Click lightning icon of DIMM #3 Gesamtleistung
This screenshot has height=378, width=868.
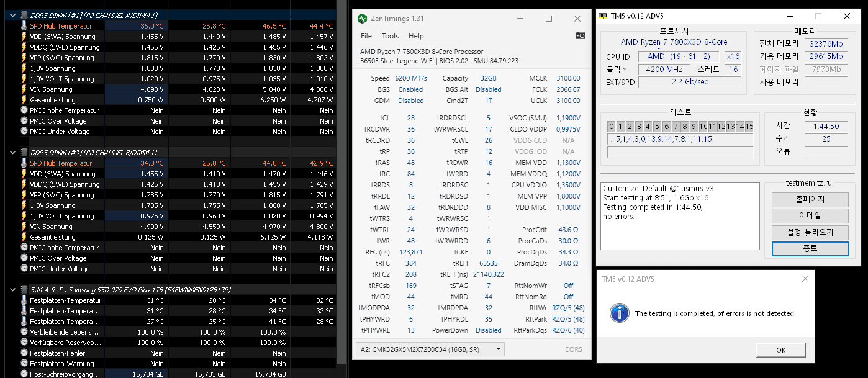coord(24,237)
